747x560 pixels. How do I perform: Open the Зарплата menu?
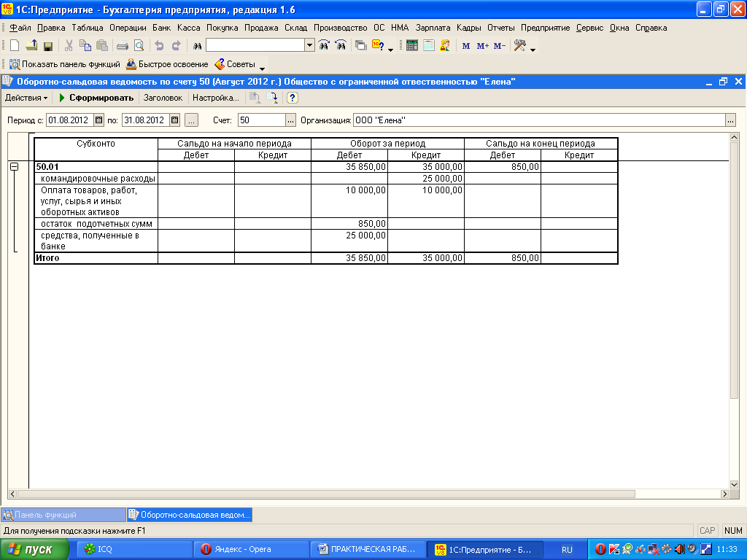[433, 28]
